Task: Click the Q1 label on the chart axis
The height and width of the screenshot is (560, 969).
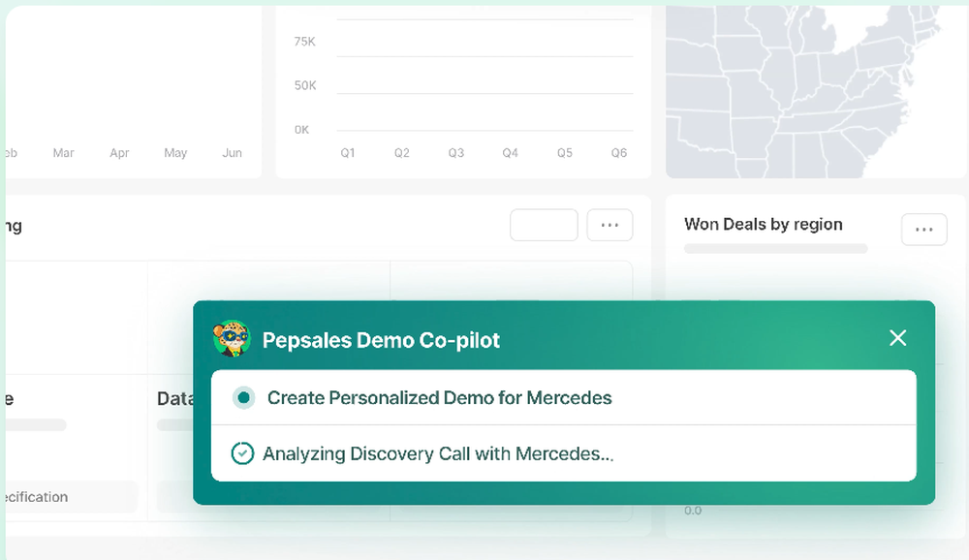Action: pos(347,153)
